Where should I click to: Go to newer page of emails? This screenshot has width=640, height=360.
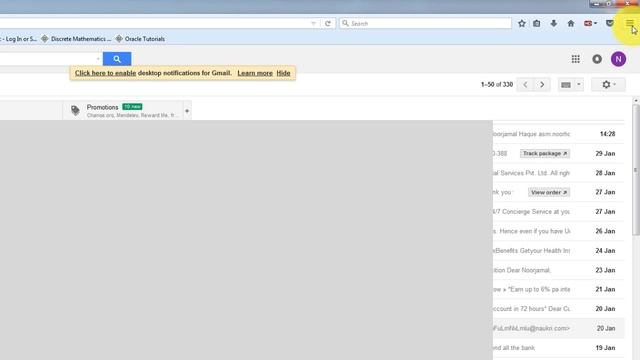click(525, 84)
